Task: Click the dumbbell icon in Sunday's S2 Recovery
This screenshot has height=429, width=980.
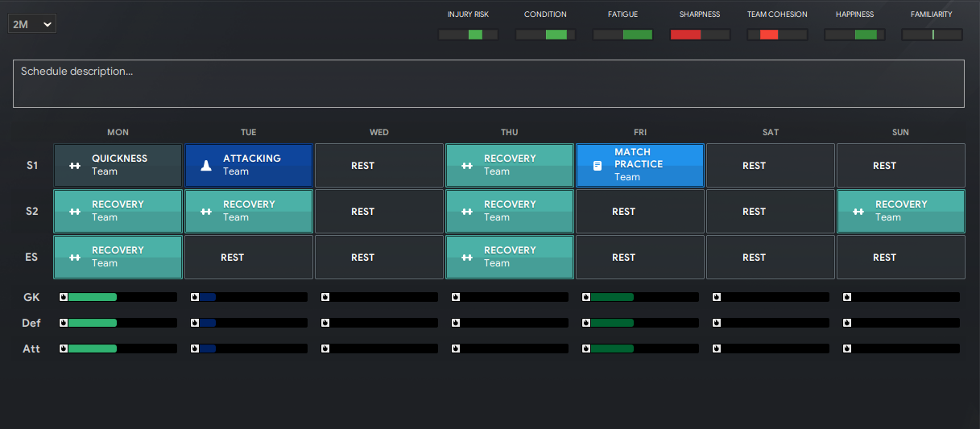Action: (x=858, y=212)
